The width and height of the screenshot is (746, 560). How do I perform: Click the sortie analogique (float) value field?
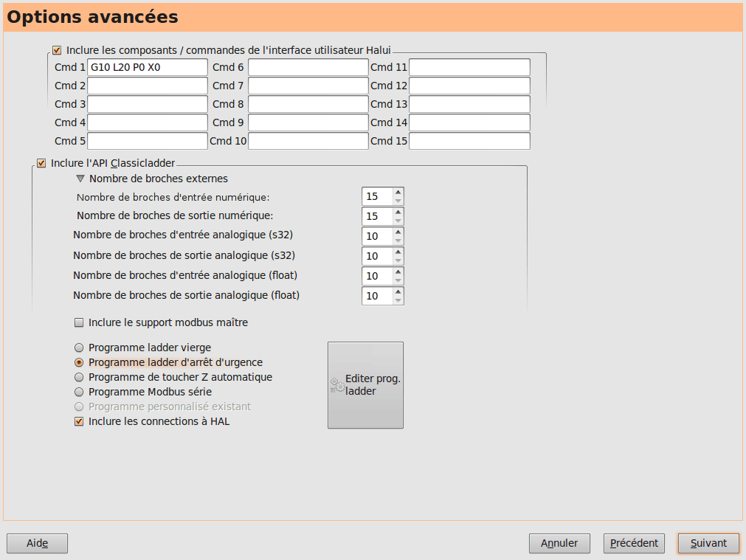pos(377,296)
